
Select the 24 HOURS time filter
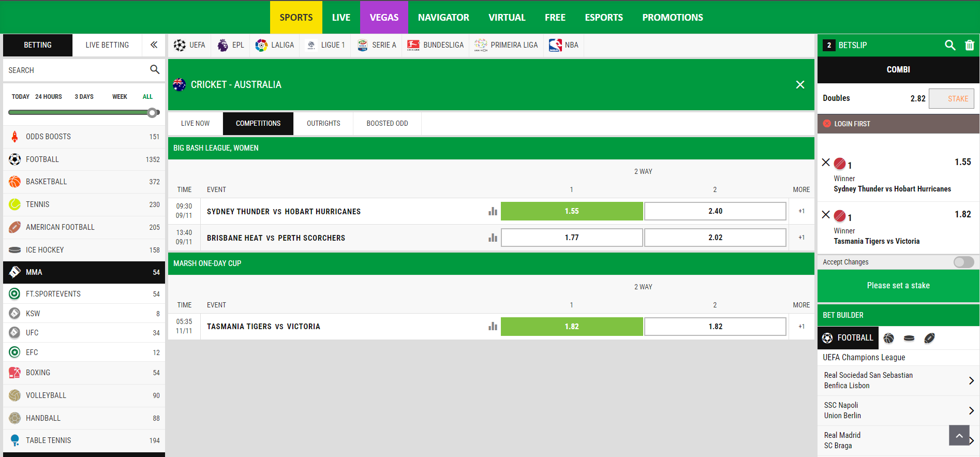click(x=49, y=97)
